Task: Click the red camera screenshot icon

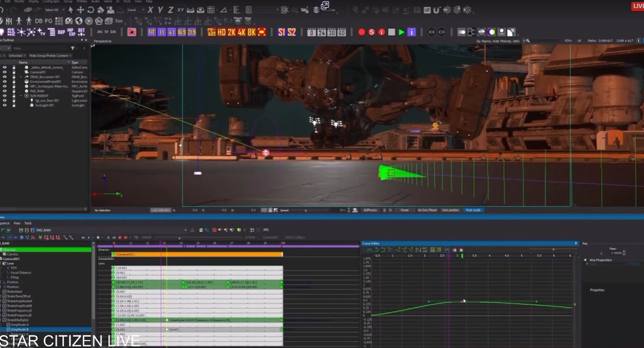Action: point(131,32)
